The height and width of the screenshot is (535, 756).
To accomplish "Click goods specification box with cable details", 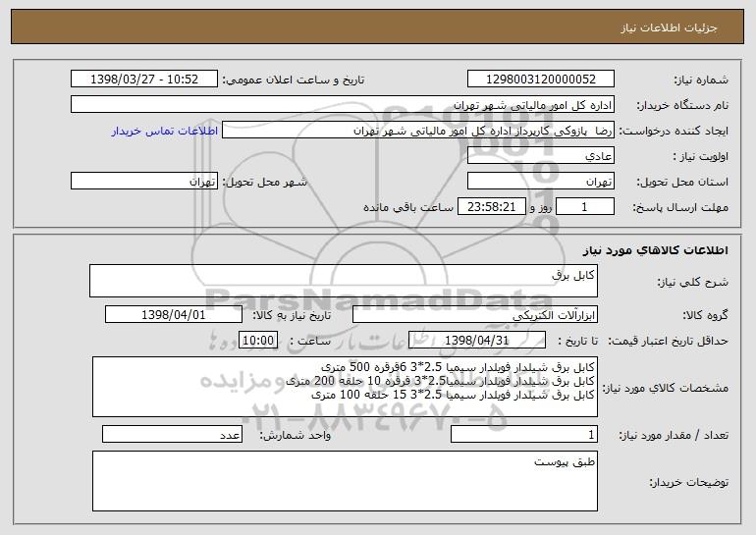I will click(x=345, y=387).
